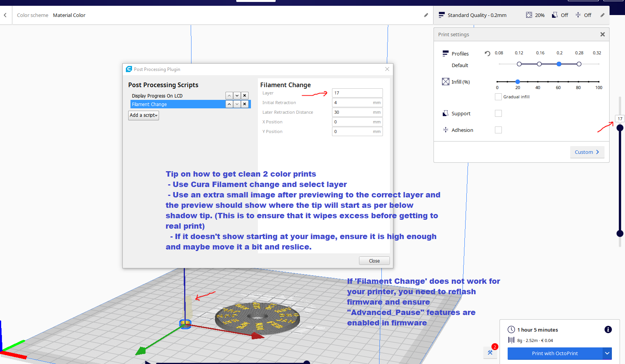
Task: Click the Infill percentage slider handle at 20
Action: pyautogui.click(x=518, y=82)
